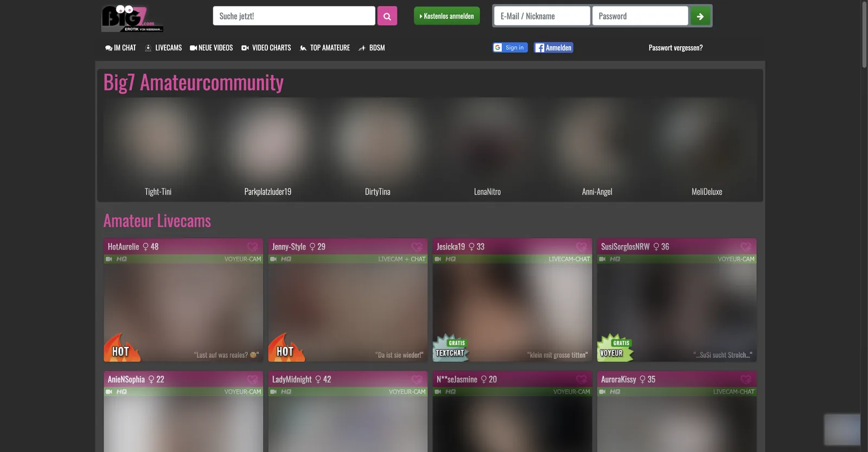Favorite LadyMidnight with heart icon
The height and width of the screenshot is (452, 868).
click(x=417, y=379)
